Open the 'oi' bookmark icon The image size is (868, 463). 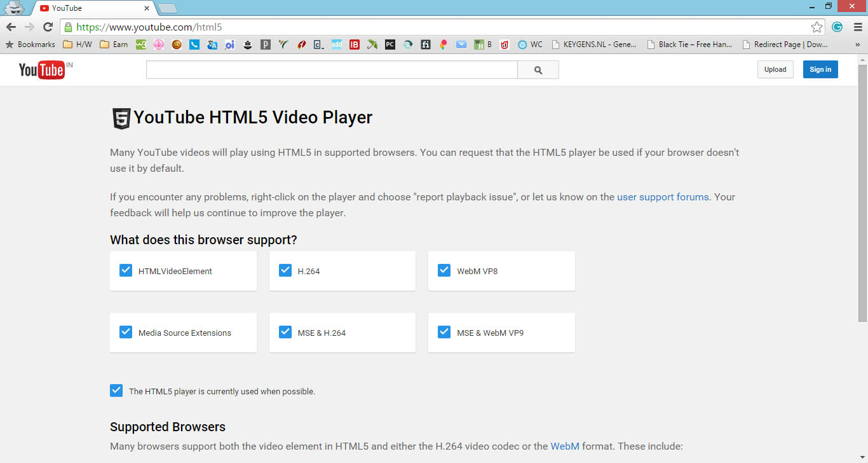tap(230, 45)
